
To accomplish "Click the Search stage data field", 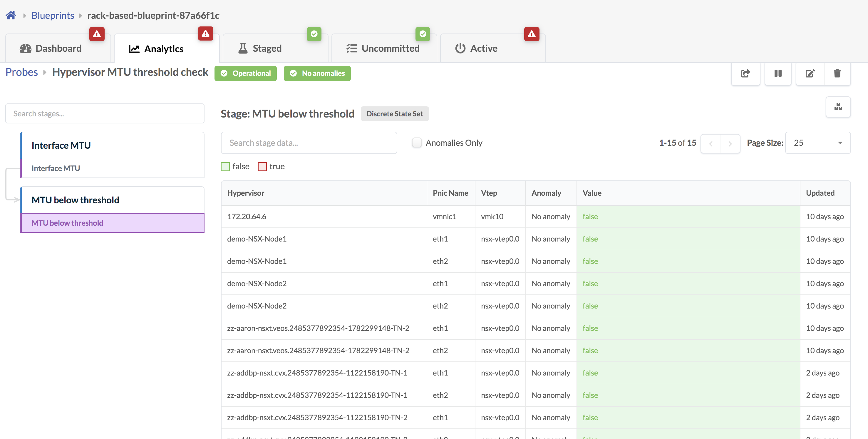I will [309, 143].
